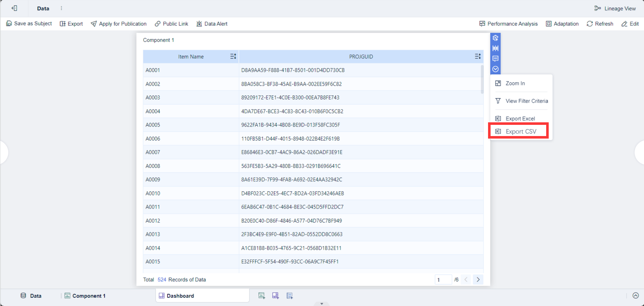Select View Filter Criteria
This screenshot has height=306, width=644.
tap(521, 101)
